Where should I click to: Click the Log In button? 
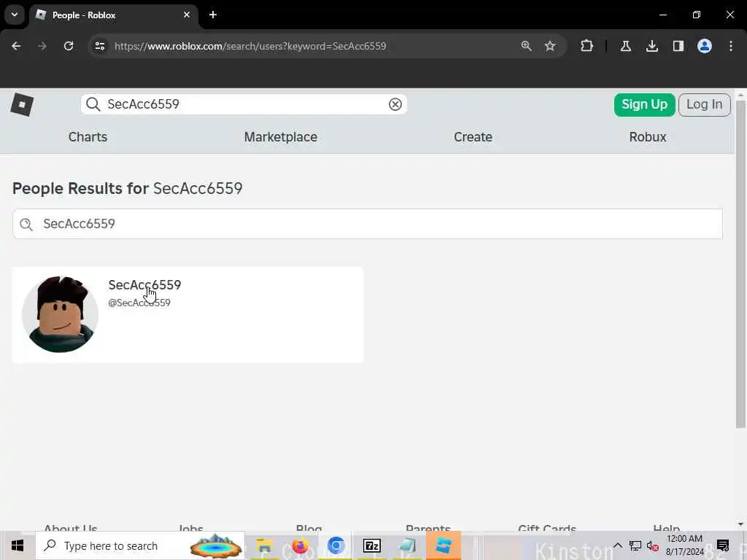coord(704,105)
